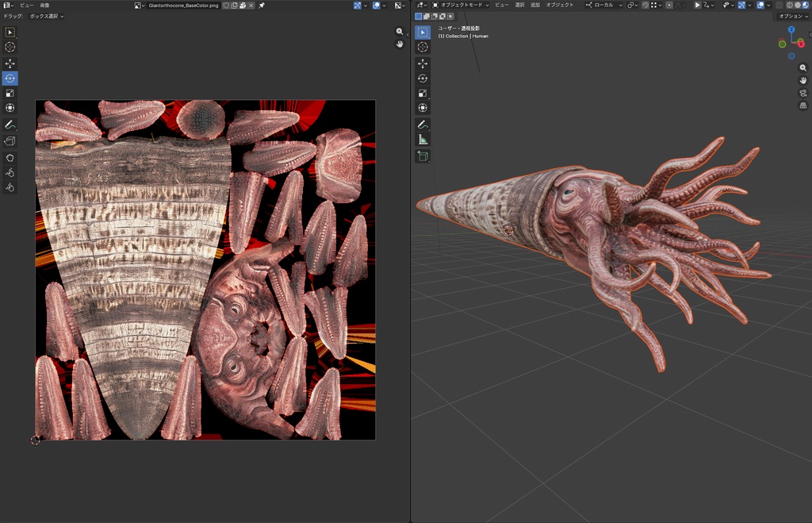The width and height of the screenshot is (812, 523).
Task: Select the Scale tool in 3D viewport
Action: [x=423, y=94]
